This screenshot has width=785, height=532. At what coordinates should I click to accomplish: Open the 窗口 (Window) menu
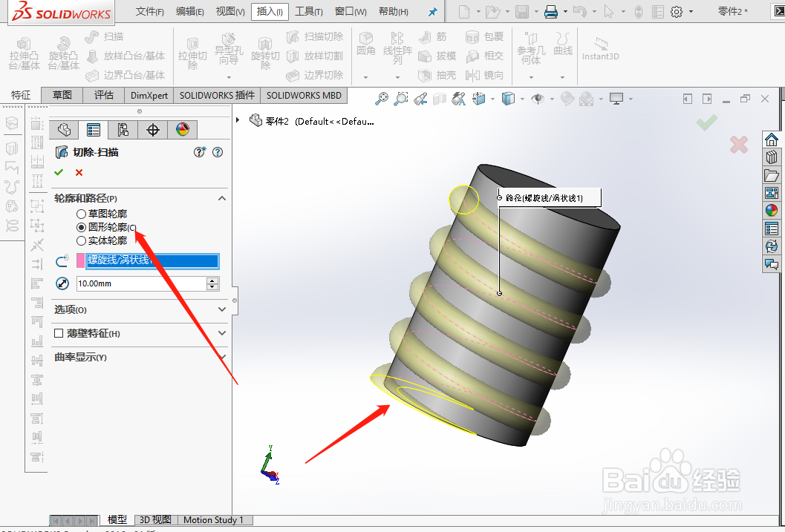tap(351, 11)
